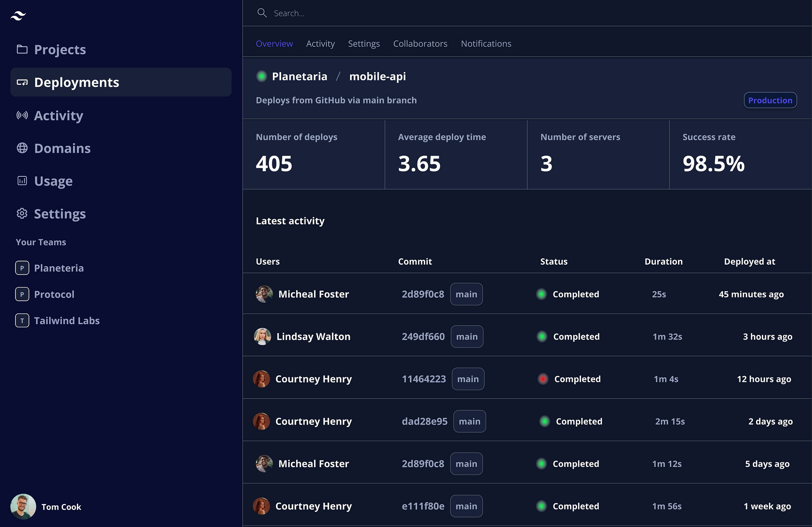Click the Planeteria team badge icon
The width and height of the screenshot is (812, 527).
pos(22,268)
